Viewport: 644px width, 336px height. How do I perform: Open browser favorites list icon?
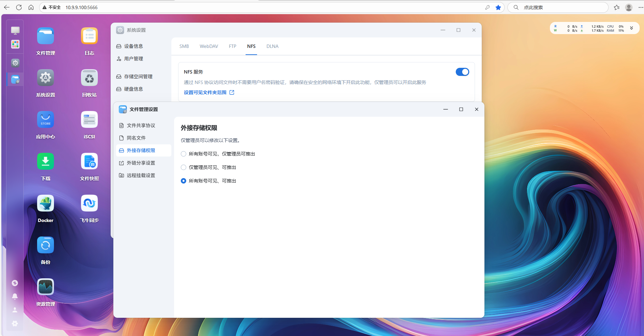617,7
